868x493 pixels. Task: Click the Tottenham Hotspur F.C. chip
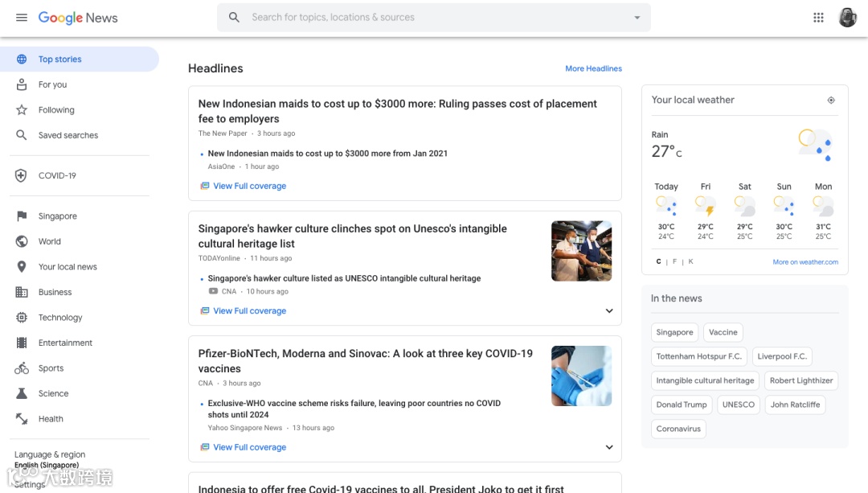point(698,356)
